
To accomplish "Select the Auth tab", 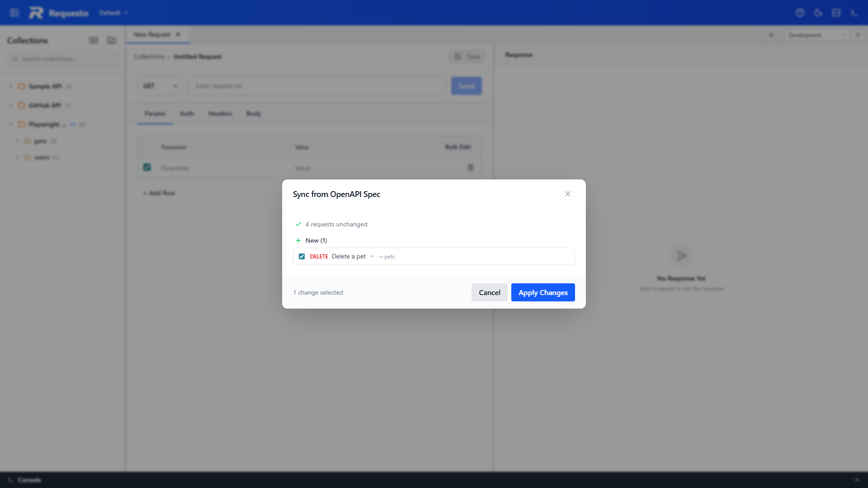I will tap(187, 113).
